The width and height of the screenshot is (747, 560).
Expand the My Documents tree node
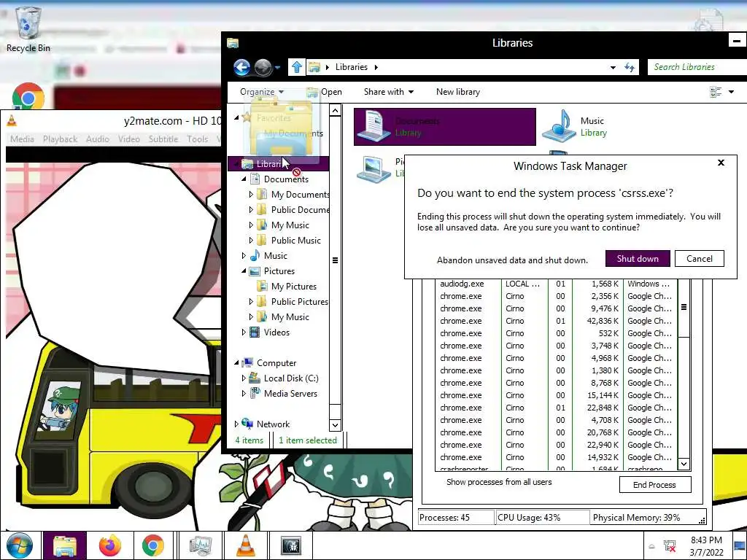pos(251,194)
